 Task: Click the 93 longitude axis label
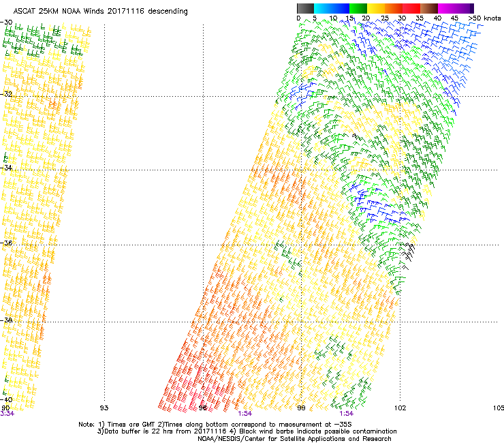coord(104,408)
